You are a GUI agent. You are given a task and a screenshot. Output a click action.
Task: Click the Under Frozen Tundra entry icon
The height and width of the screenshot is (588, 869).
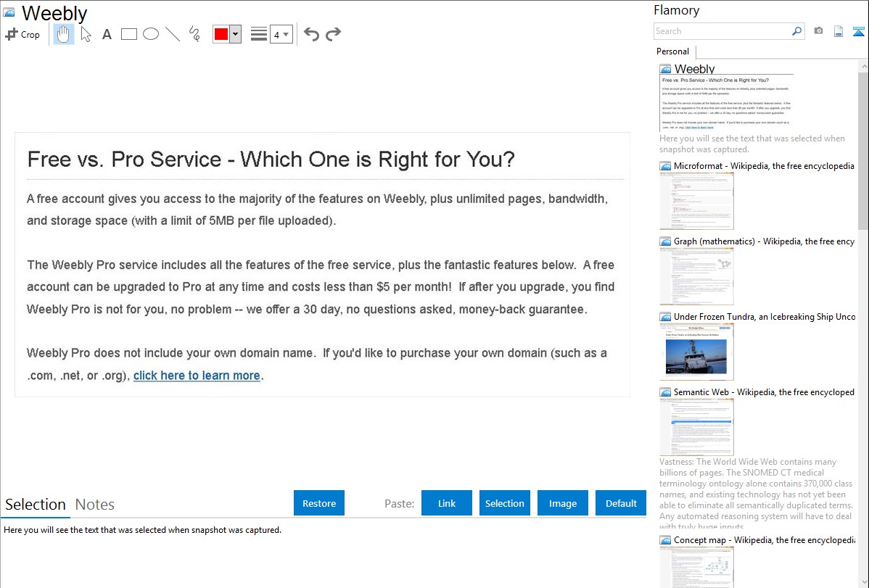[665, 317]
